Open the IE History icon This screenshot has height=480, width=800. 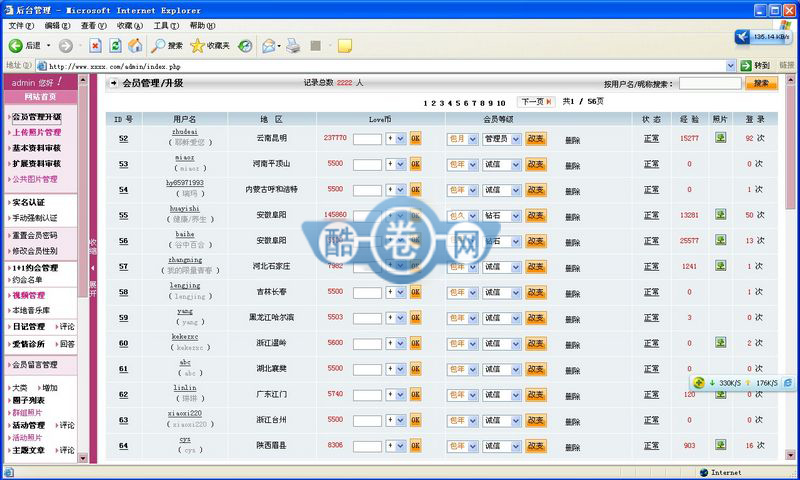[x=244, y=46]
